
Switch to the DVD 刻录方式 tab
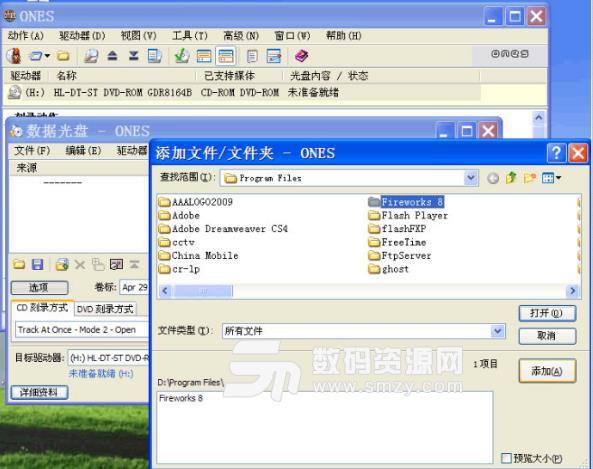[x=105, y=309]
